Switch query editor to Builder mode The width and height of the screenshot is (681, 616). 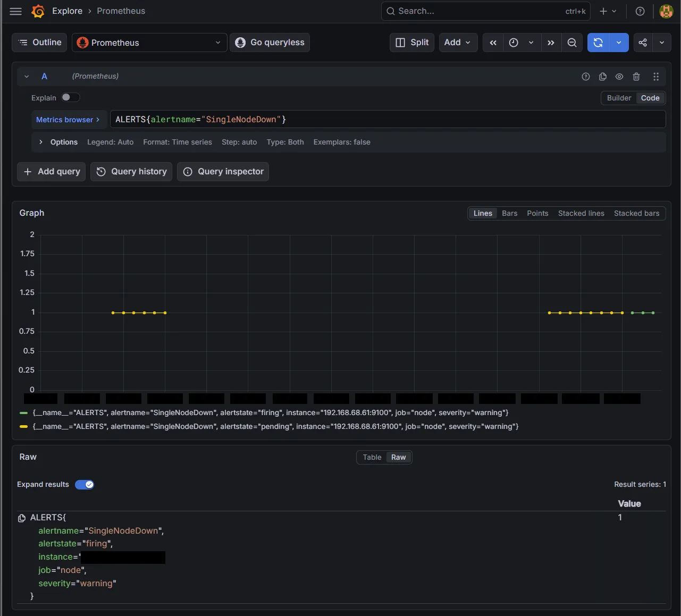pyautogui.click(x=619, y=98)
